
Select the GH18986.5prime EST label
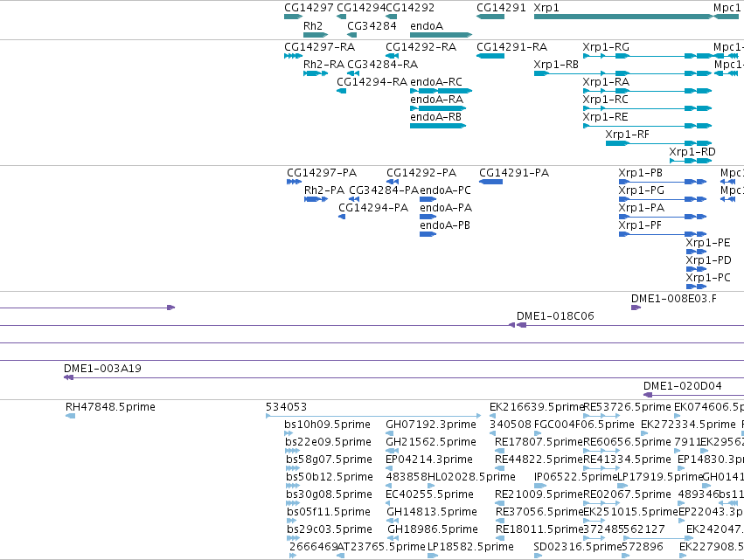pos(432,530)
